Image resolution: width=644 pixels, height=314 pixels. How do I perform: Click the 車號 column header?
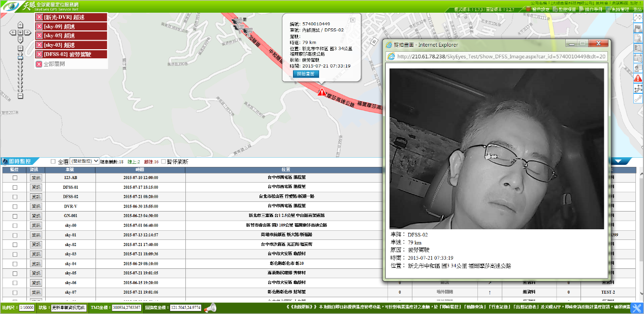70,169
